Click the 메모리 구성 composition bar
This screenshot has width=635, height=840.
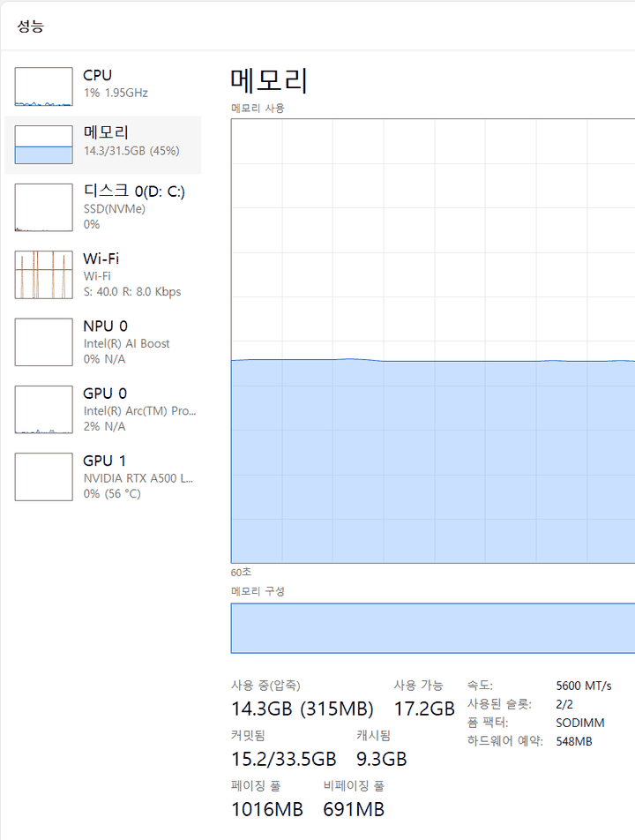(433, 628)
